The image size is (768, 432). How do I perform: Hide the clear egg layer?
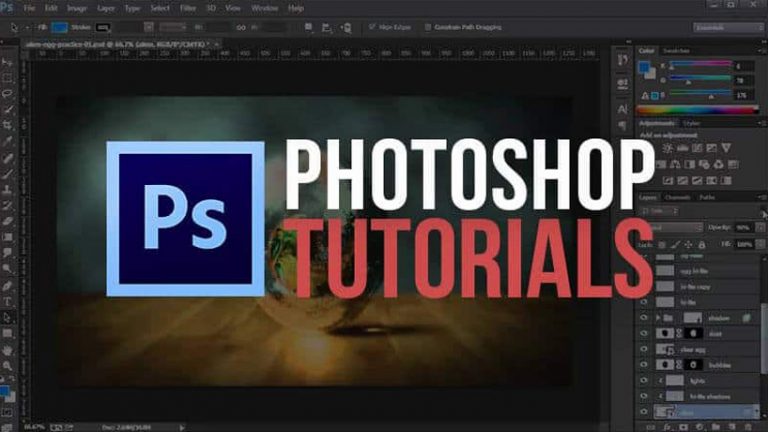click(x=644, y=349)
